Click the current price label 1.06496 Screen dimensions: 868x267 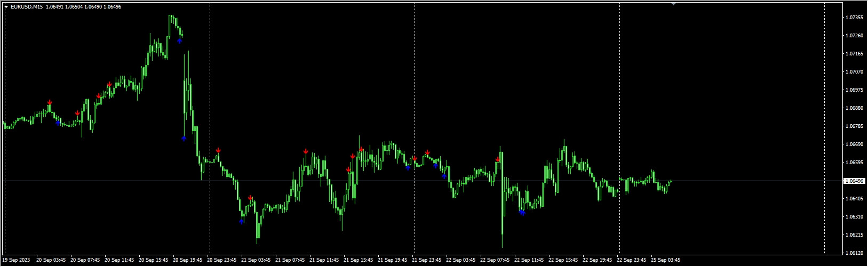click(855, 181)
